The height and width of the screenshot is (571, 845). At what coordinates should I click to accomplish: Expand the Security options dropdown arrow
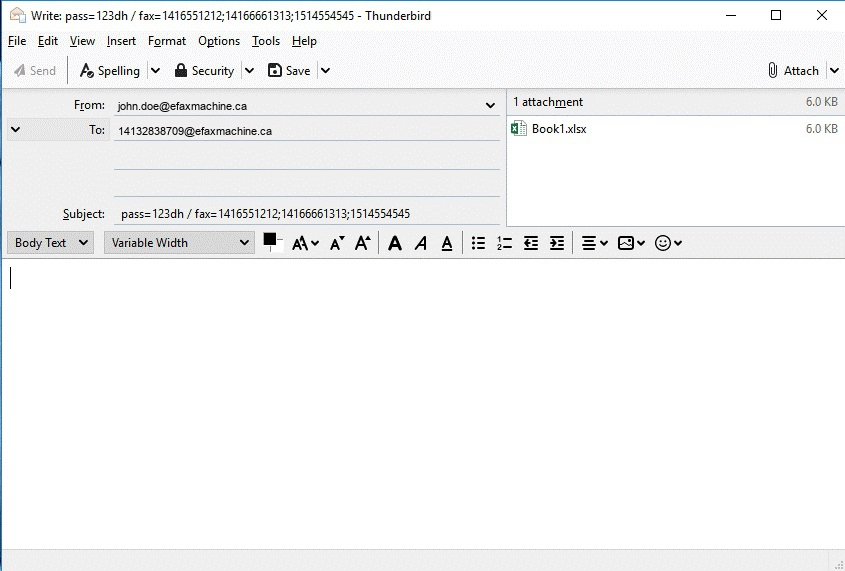[250, 71]
